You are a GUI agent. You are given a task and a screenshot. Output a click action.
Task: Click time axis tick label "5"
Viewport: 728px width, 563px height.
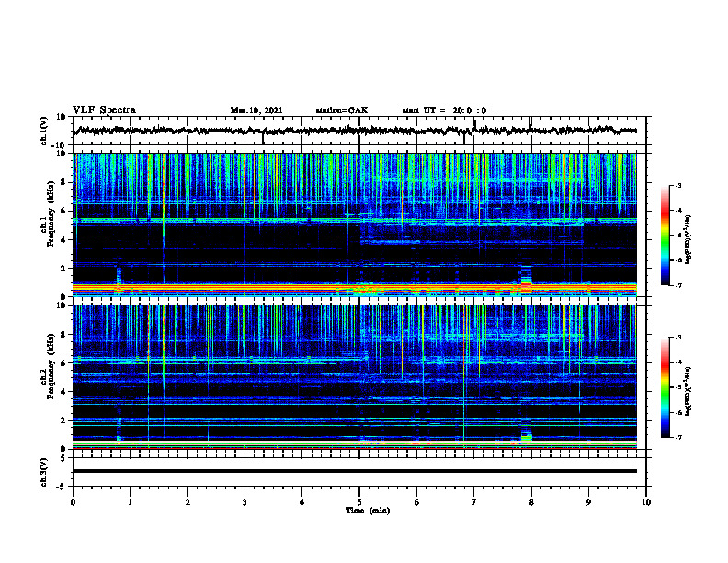tap(359, 502)
